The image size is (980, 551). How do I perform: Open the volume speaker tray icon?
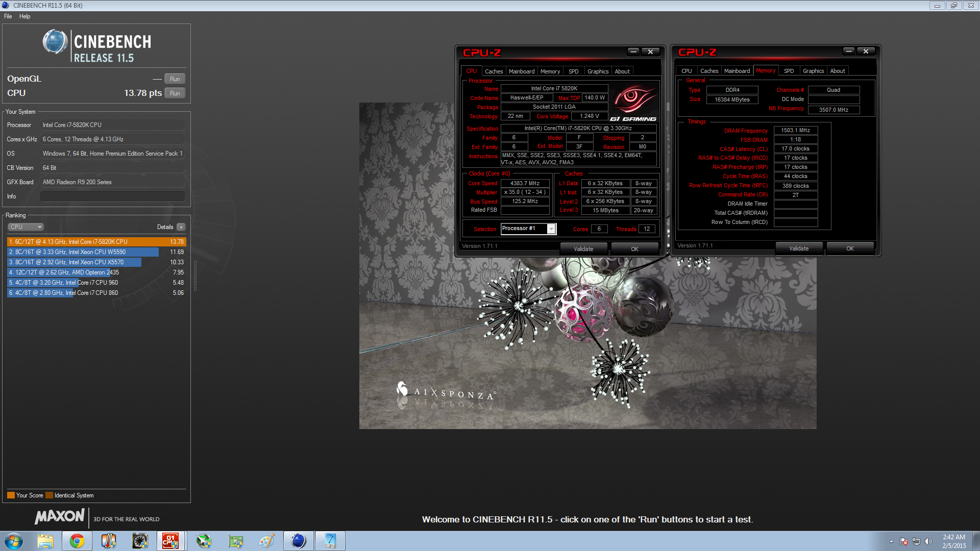point(928,541)
